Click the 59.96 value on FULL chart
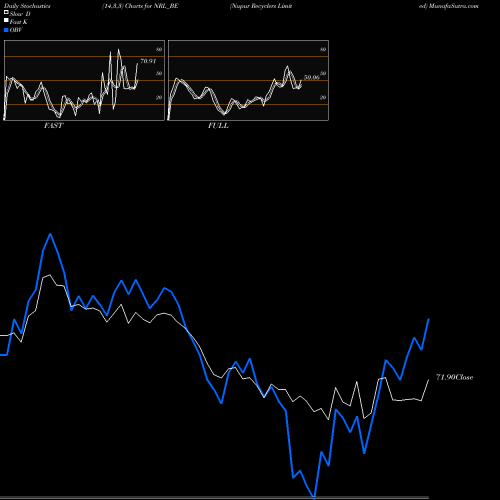This screenshot has width=500, height=500. tap(312, 77)
